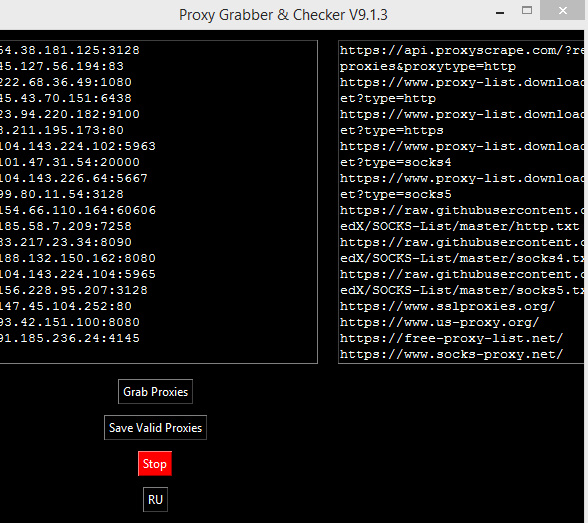Select proxy 156.228.95.207:3128

click(74, 290)
